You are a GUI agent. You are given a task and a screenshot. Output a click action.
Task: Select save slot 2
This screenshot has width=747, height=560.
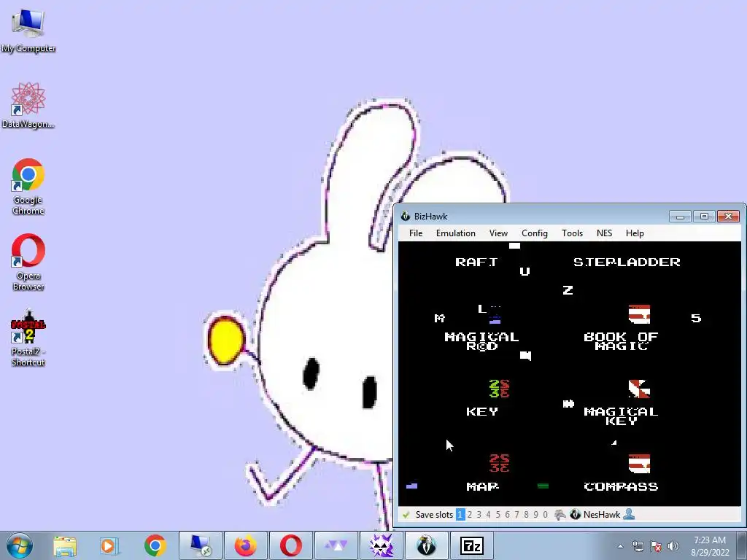(x=470, y=514)
